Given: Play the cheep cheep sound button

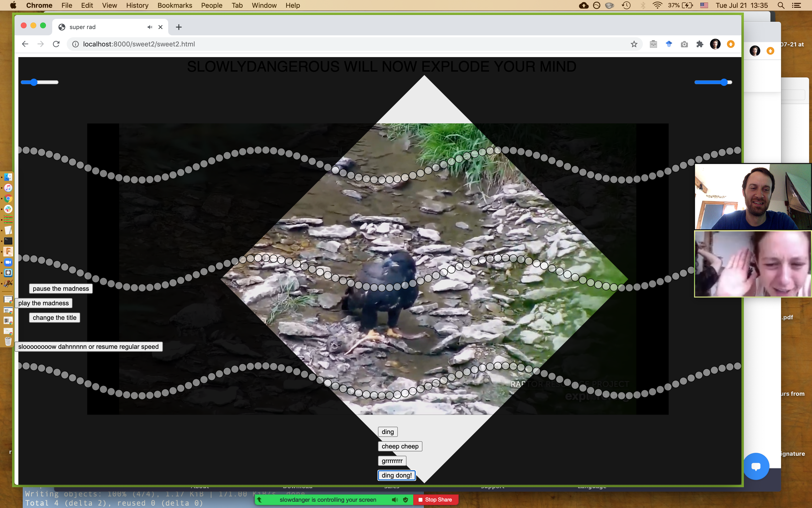Looking at the screenshot, I should [x=400, y=446].
